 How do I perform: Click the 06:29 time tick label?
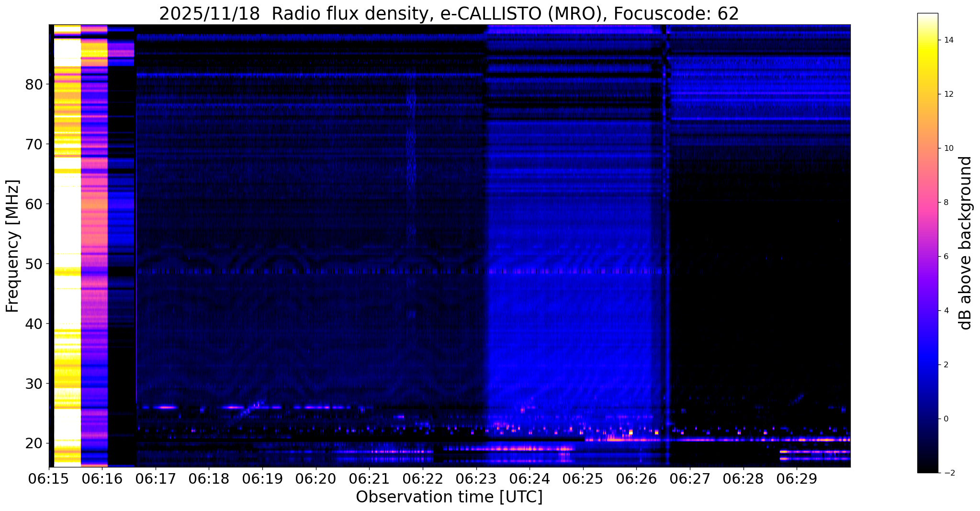click(x=797, y=478)
